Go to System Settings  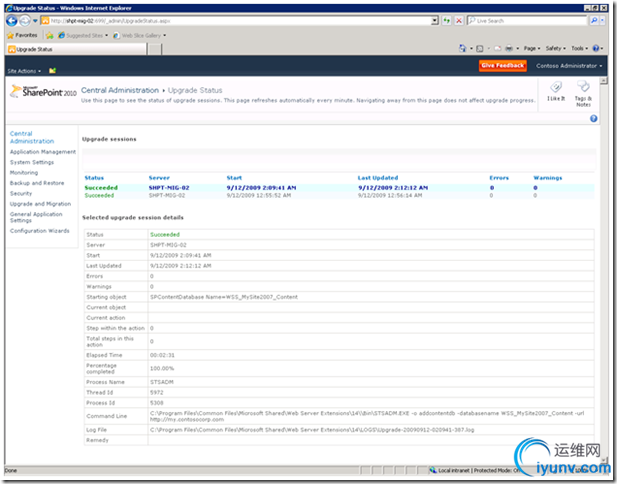tap(32, 162)
